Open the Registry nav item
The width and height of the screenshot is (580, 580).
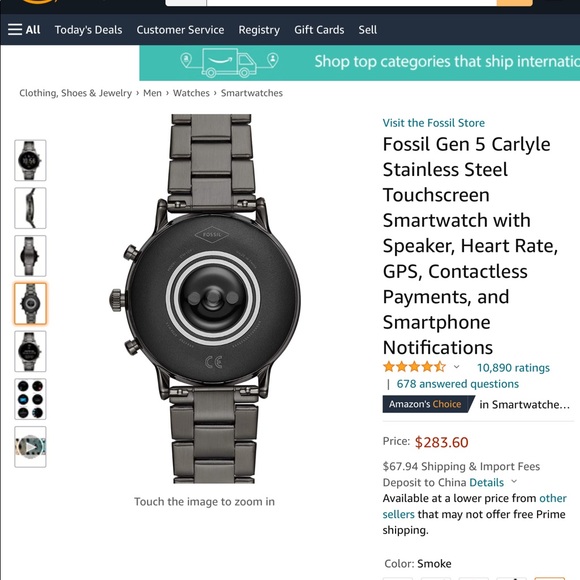pyautogui.click(x=259, y=30)
